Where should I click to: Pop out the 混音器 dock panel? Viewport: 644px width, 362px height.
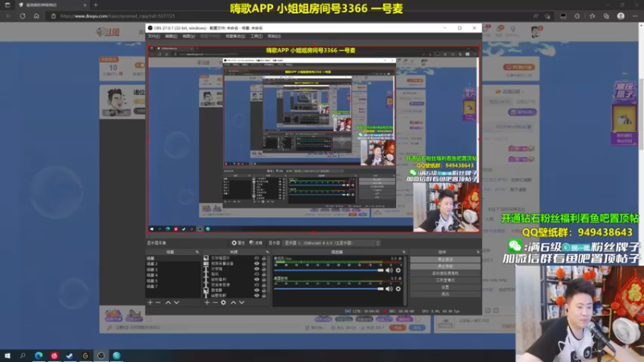pos(404,252)
